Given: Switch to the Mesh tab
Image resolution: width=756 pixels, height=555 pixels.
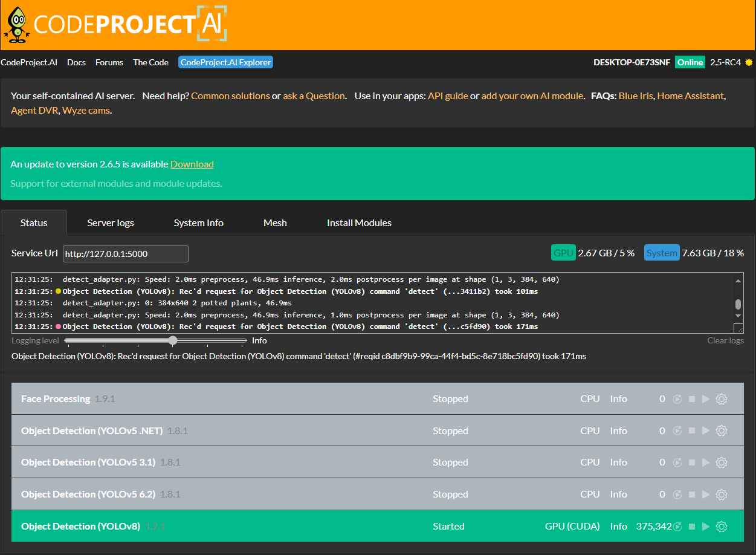Looking at the screenshot, I should [275, 222].
